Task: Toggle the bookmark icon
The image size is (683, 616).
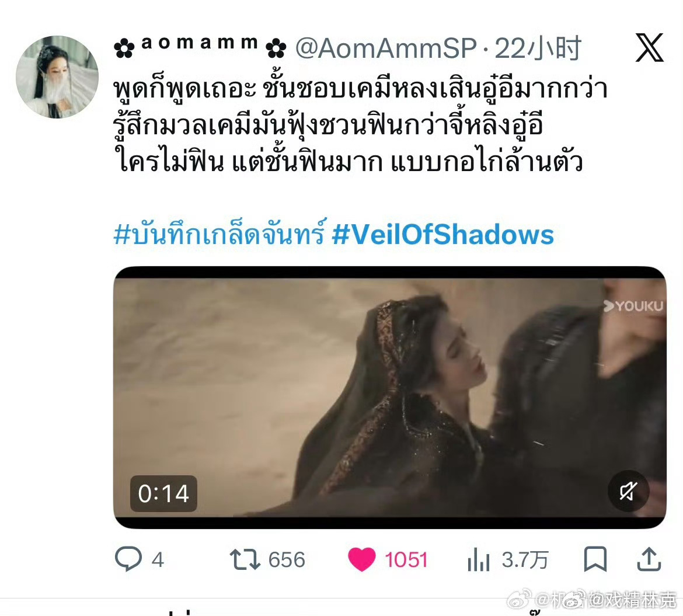Action: pyautogui.click(x=595, y=559)
